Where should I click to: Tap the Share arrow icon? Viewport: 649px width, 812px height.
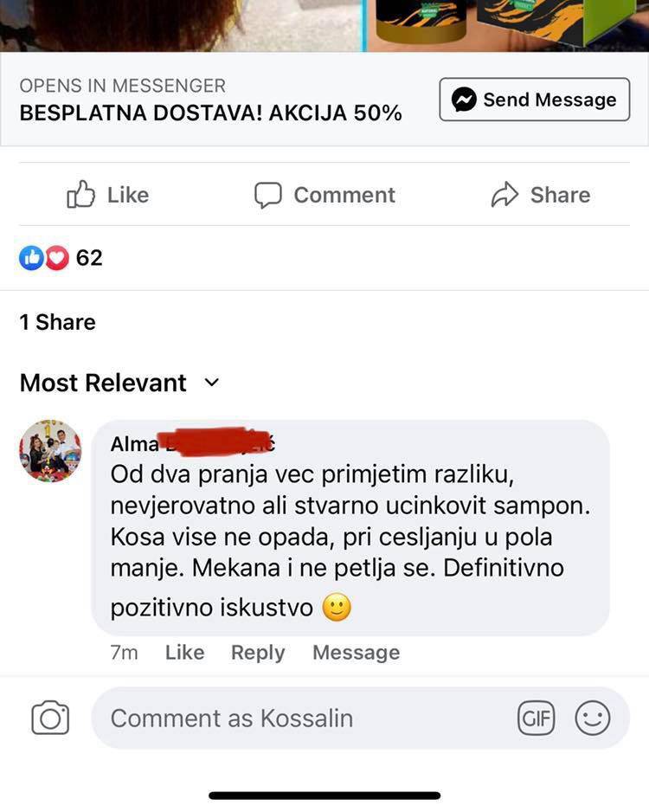(504, 195)
